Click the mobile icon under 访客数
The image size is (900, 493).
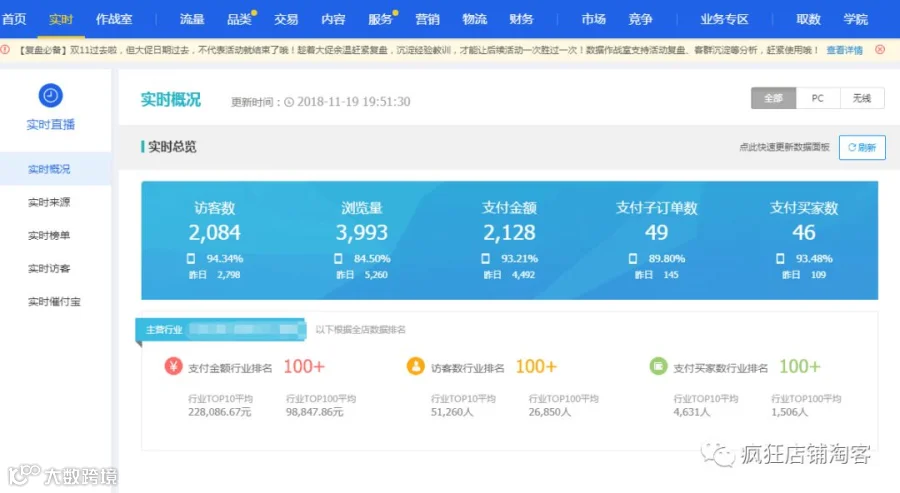coord(191,259)
